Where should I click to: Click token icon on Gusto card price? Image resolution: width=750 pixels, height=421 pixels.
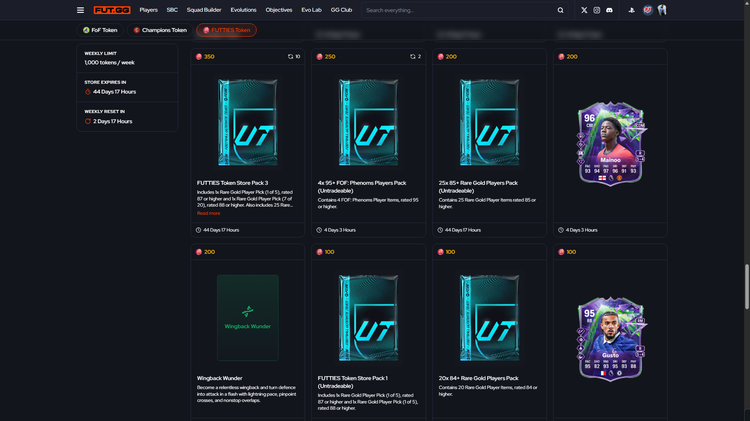561,252
